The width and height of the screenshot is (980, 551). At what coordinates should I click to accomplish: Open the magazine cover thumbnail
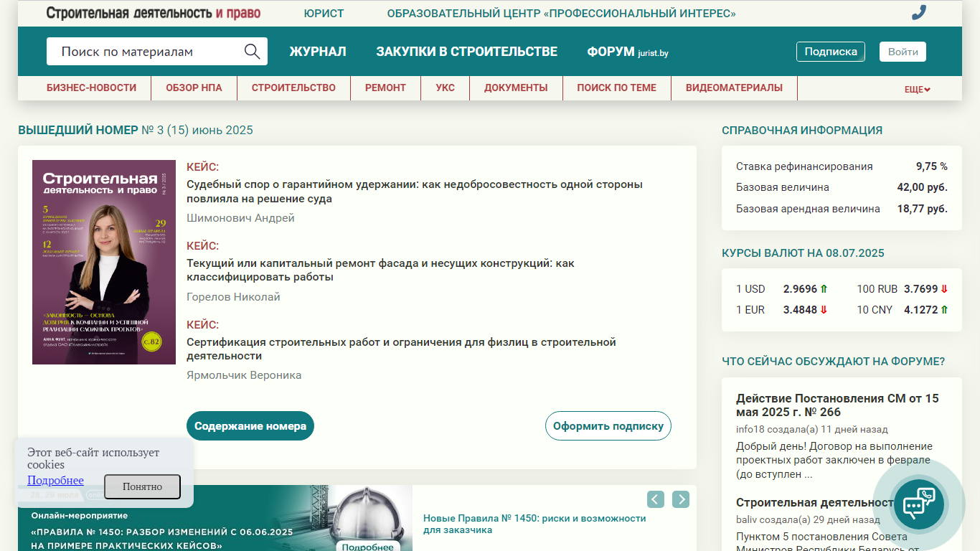pyautogui.click(x=104, y=262)
